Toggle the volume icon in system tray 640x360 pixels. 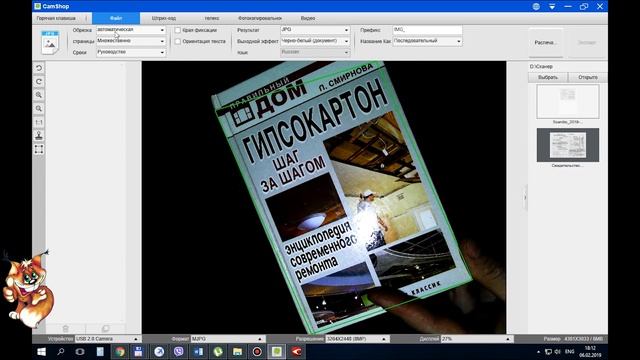pos(558,351)
